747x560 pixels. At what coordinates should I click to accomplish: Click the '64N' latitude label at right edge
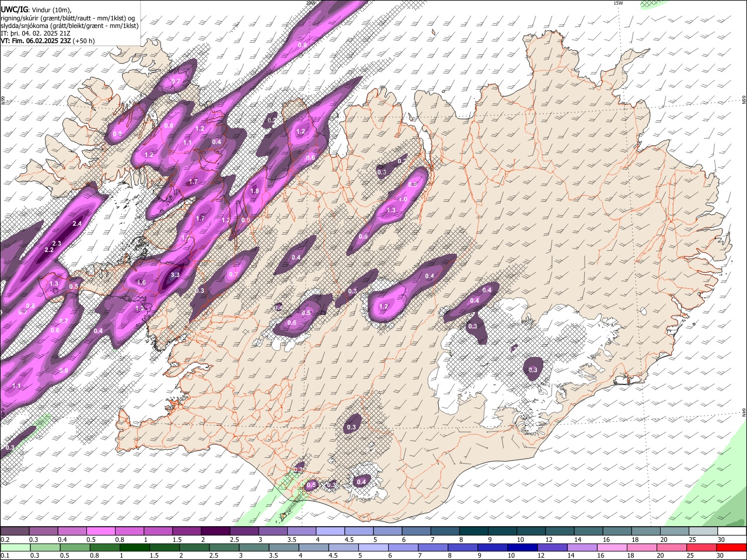tap(744, 412)
